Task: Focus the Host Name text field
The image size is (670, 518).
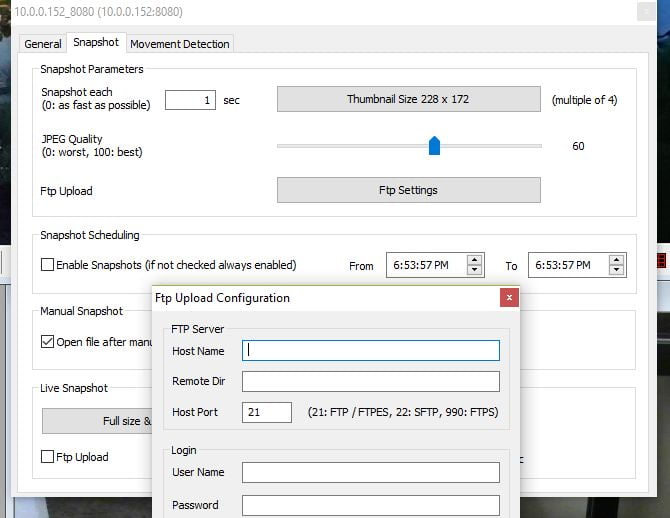Action: (x=370, y=350)
